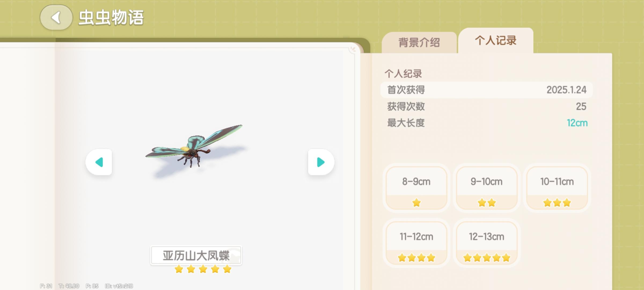Screen dimensions: 644x290
Task: Show next insect with right arrow
Action: (321, 162)
